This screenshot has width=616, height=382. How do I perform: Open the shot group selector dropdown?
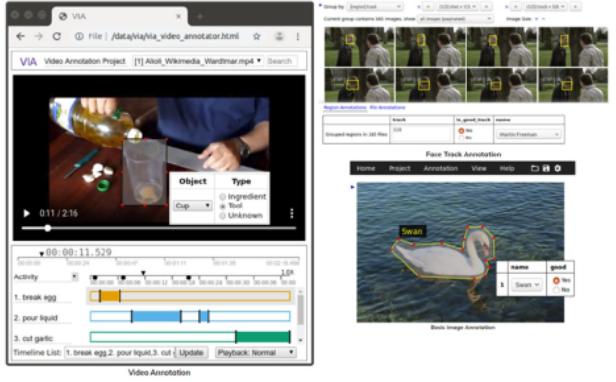[x=457, y=7]
